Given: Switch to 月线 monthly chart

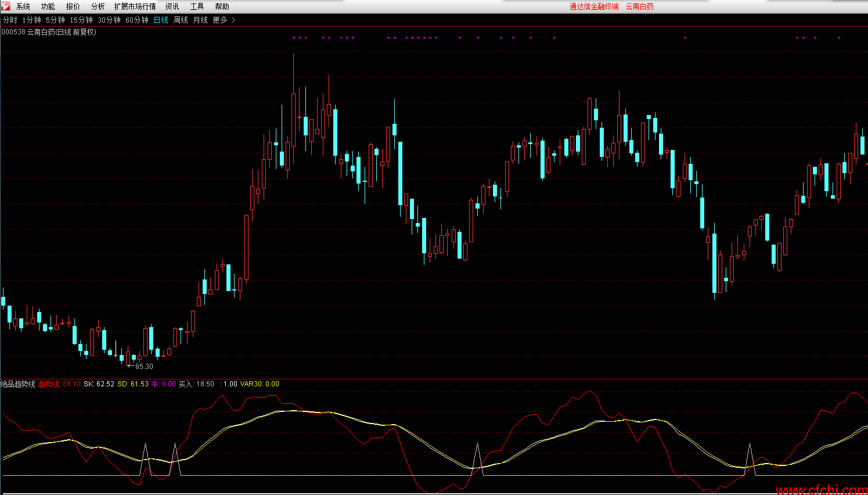Looking at the screenshot, I should (200, 20).
